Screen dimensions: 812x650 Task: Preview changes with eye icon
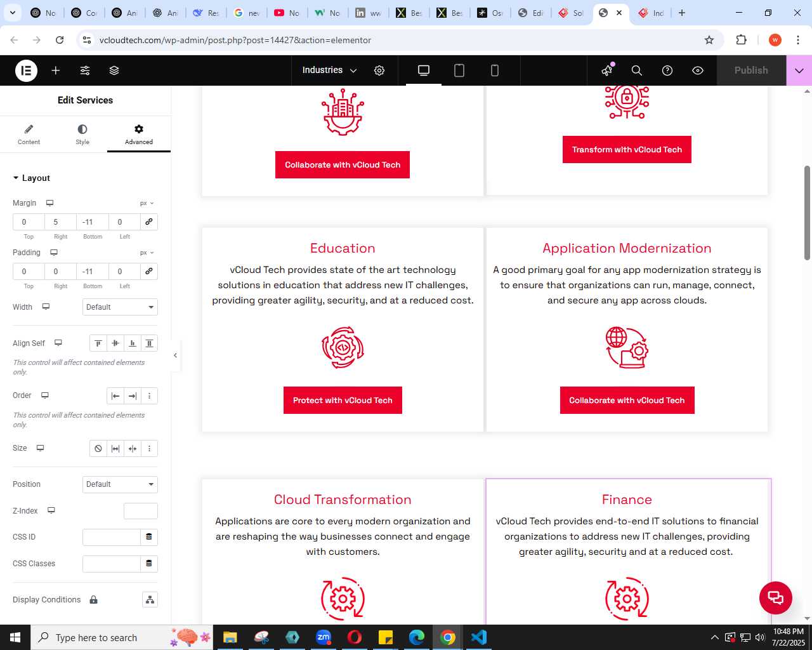coord(698,70)
